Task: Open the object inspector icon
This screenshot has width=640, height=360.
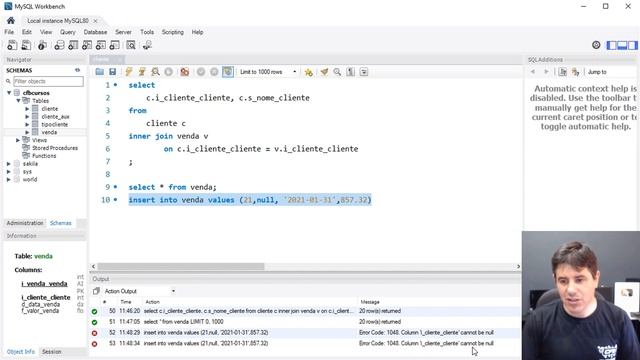Action: pos(42,45)
